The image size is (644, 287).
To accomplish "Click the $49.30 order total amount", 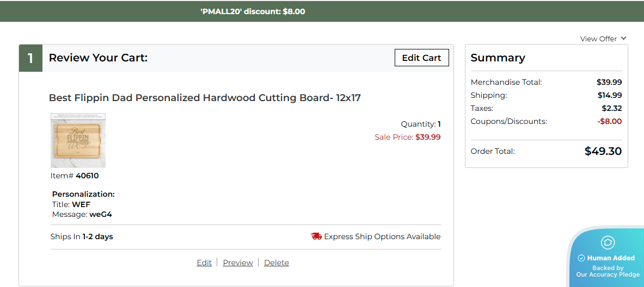I will pos(603,151).
